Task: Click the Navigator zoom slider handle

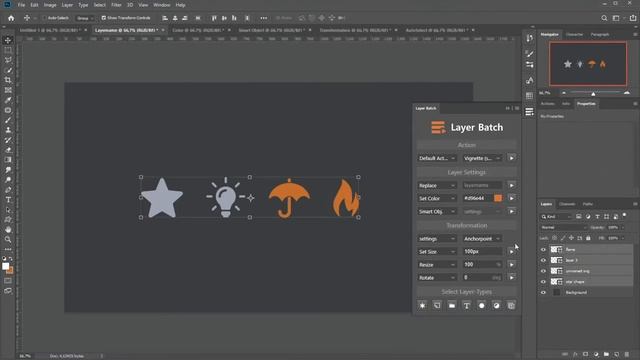Action: click(x=593, y=93)
